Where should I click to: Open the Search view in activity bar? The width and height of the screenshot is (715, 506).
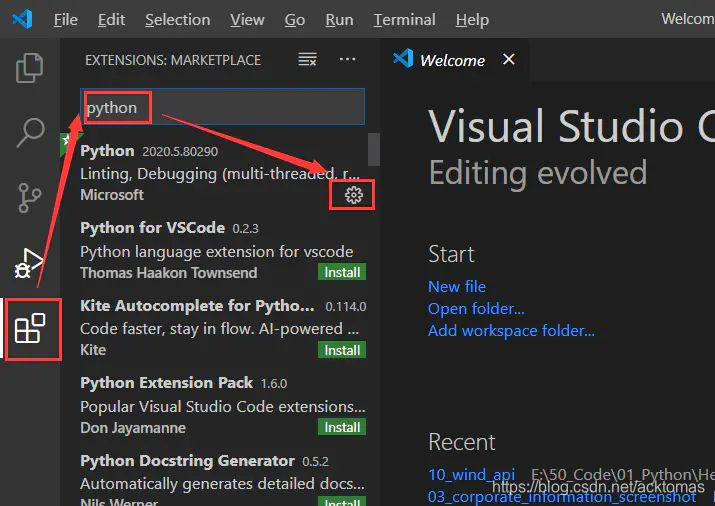[x=30, y=133]
